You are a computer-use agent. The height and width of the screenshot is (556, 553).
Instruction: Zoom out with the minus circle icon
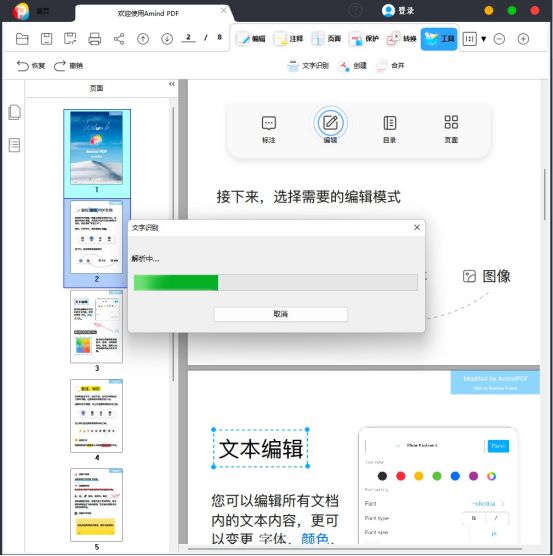point(499,39)
